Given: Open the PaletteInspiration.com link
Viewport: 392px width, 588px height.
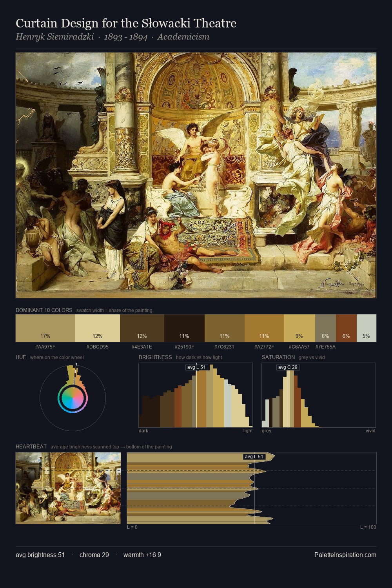Looking at the screenshot, I should pyautogui.click(x=345, y=555).
